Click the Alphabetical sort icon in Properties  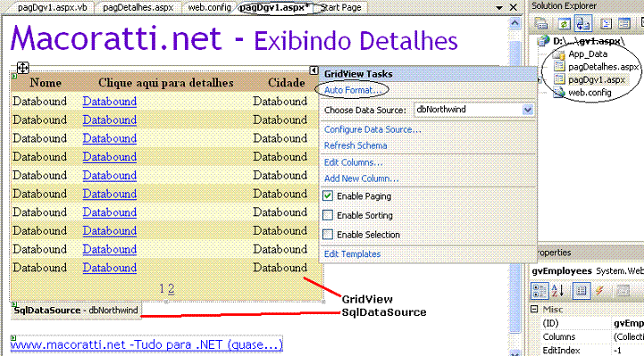tap(557, 291)
